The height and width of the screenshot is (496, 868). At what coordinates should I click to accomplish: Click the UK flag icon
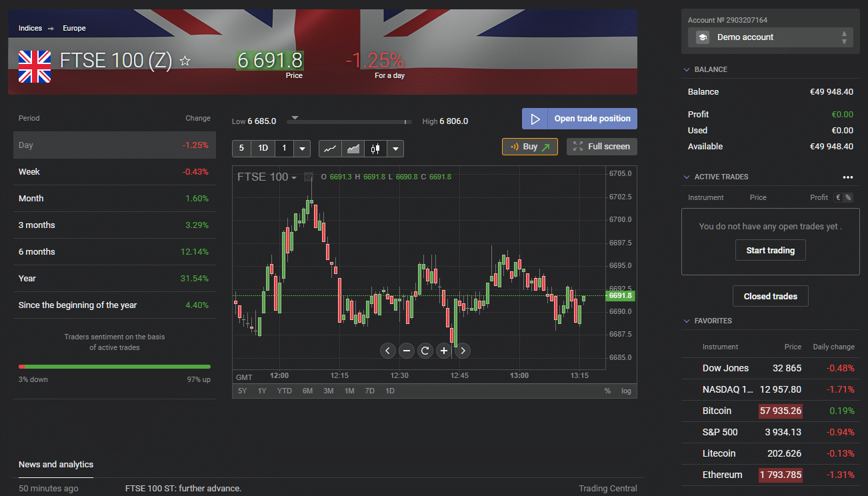tap(35, 67)
